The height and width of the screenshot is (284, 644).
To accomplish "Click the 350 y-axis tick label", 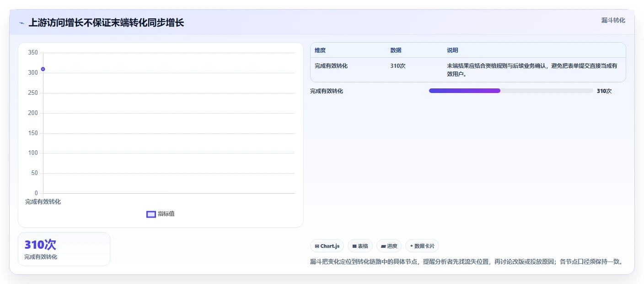I will point(33,53).
